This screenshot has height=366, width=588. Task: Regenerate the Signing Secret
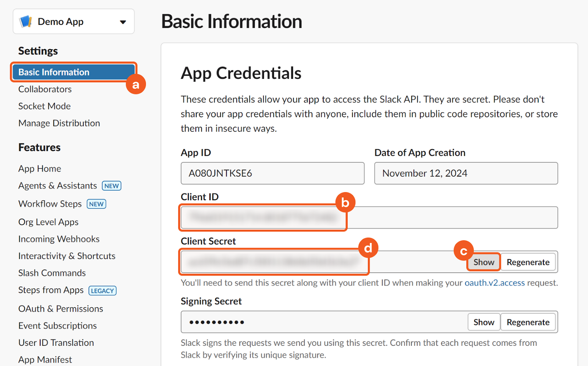click(x=528, y=322)
